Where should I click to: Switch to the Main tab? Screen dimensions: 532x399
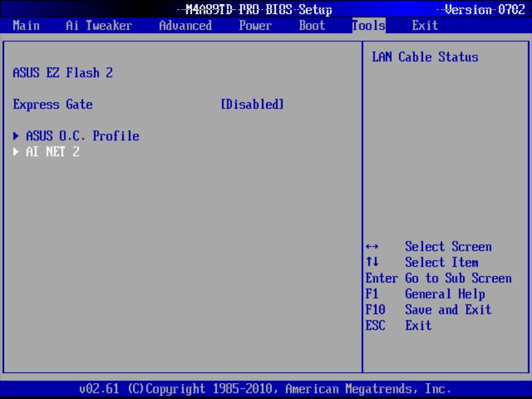coord(27,25)
